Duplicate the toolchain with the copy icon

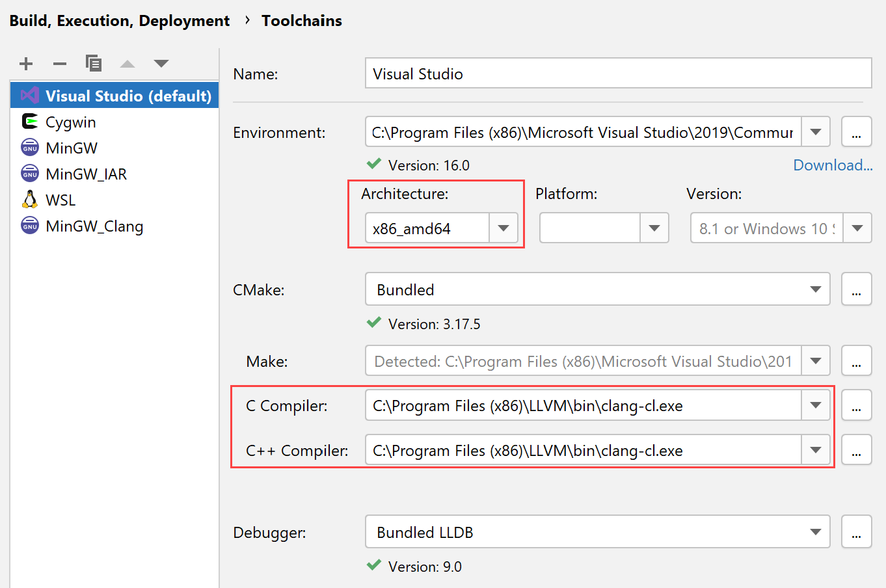(x=94, y=64)
